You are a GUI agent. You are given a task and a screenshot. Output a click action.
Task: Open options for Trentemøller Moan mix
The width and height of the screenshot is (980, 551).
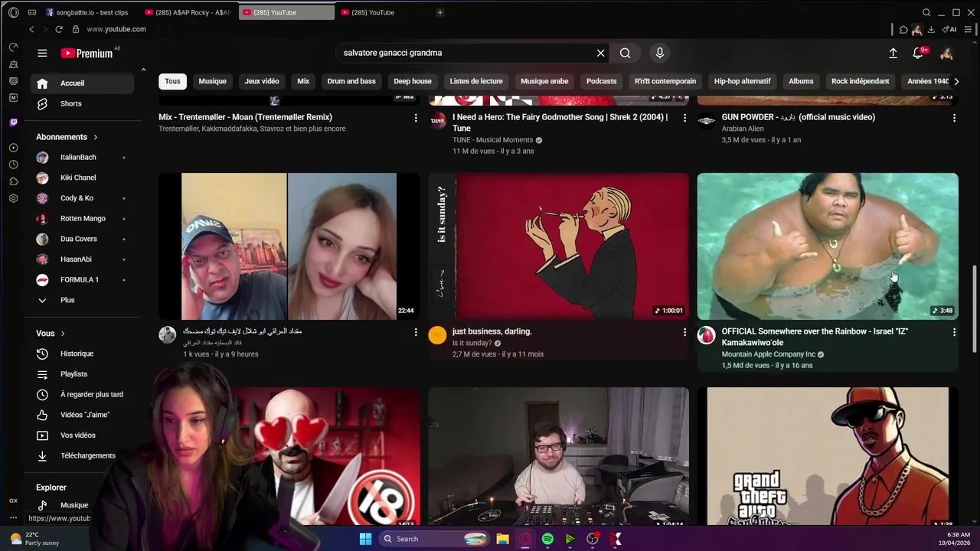coord(416,118)
